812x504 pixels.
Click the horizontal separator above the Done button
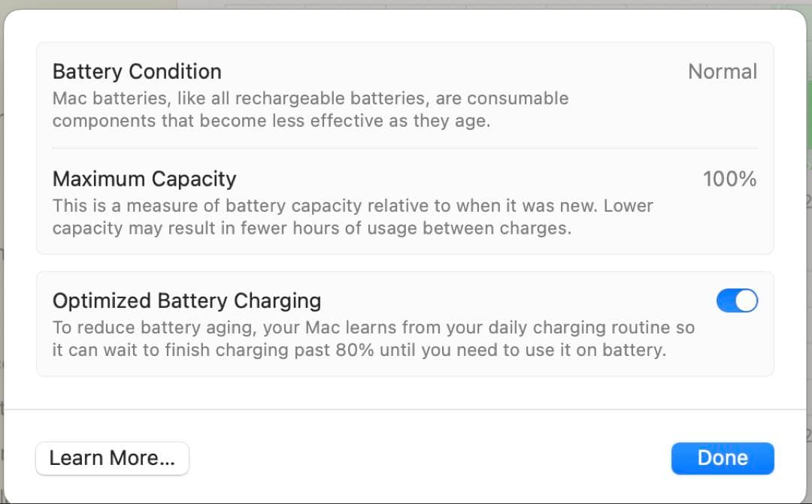404,409
